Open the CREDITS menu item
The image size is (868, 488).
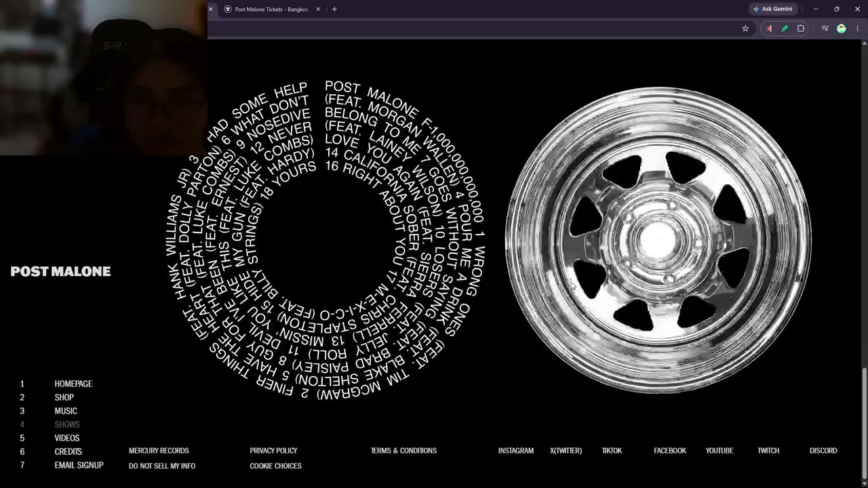coord(68,451)
